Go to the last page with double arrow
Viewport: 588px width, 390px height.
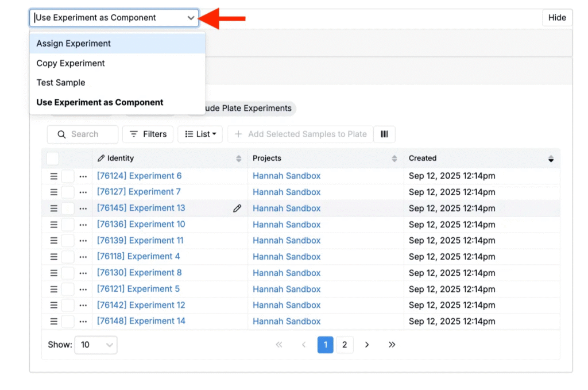(x=392, y=345)
